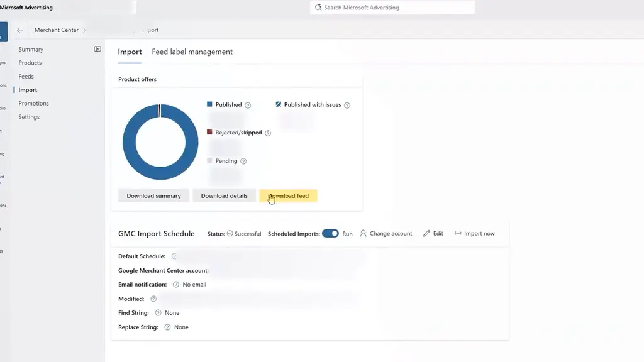644x362 pixels.
Task: Click the Successful status check icon
Action: coord(230,233)
